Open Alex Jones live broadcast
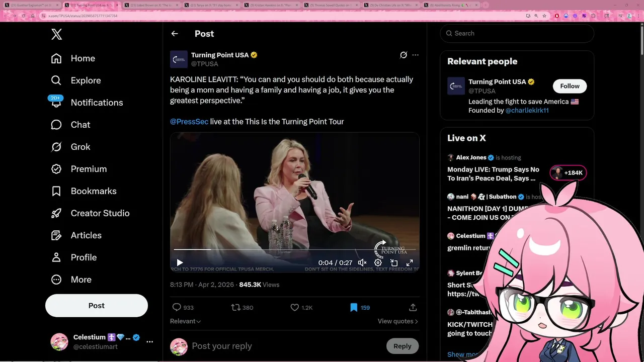Viewport: 644px width, 362px height. coord(493,173)
